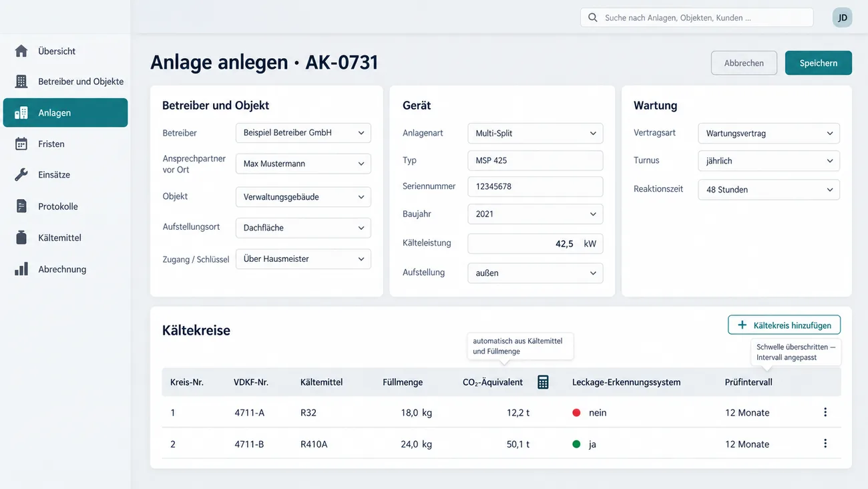Open the Aufstellung dropdown
The width and height of the screenshot is (868, 489).
coord(535,273)
